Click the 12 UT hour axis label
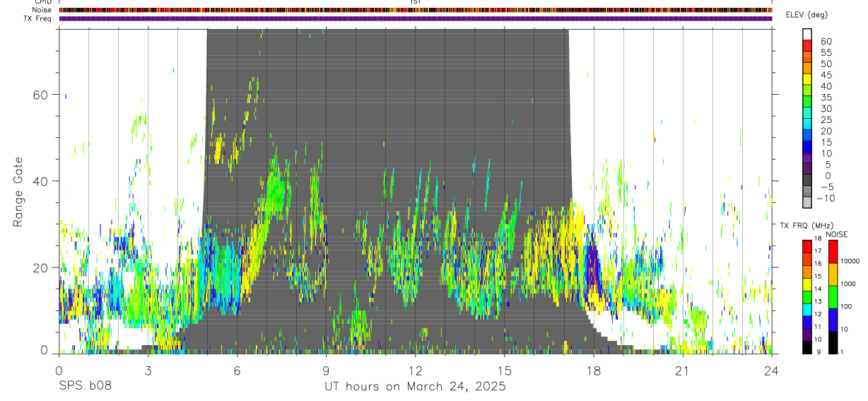The height and width of the screenshot is (401, 868). [x=416, y=371]
